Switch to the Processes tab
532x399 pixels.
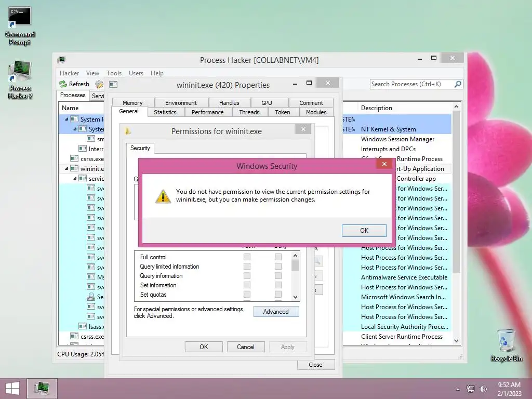tap(73, 95)
